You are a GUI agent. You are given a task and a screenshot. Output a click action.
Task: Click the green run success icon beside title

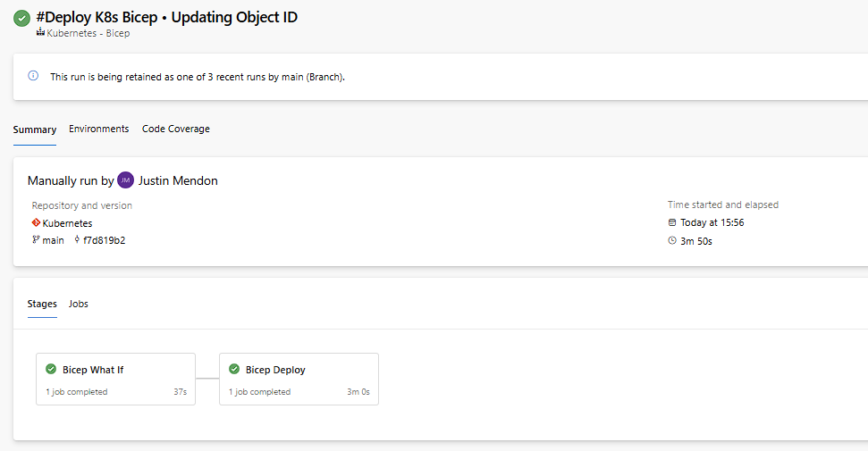(x=21, y=18)
